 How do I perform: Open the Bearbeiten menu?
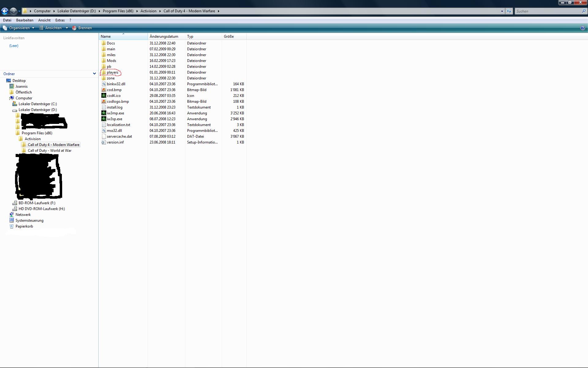24,20
